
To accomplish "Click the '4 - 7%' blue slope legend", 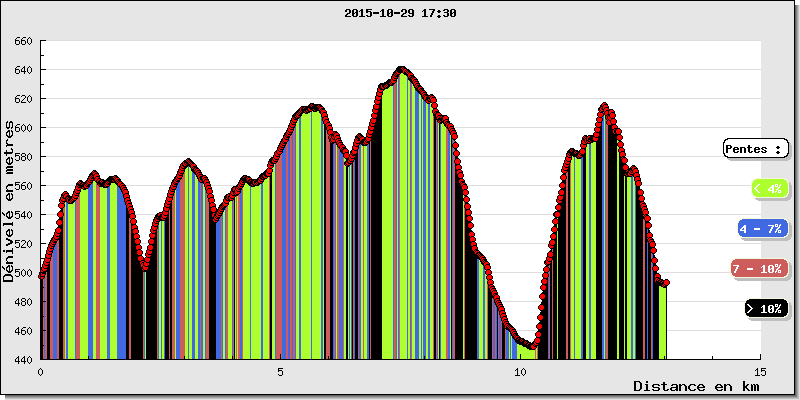I will tap(762, 229).
